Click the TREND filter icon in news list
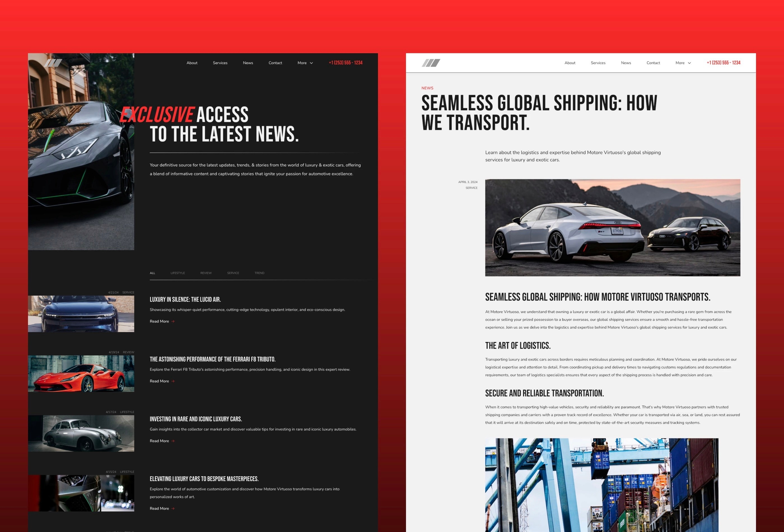The image size is (784, 532). 259,272
